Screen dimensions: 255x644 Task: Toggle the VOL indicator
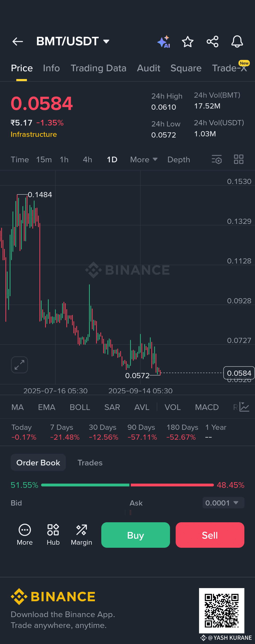coord(172,407)
